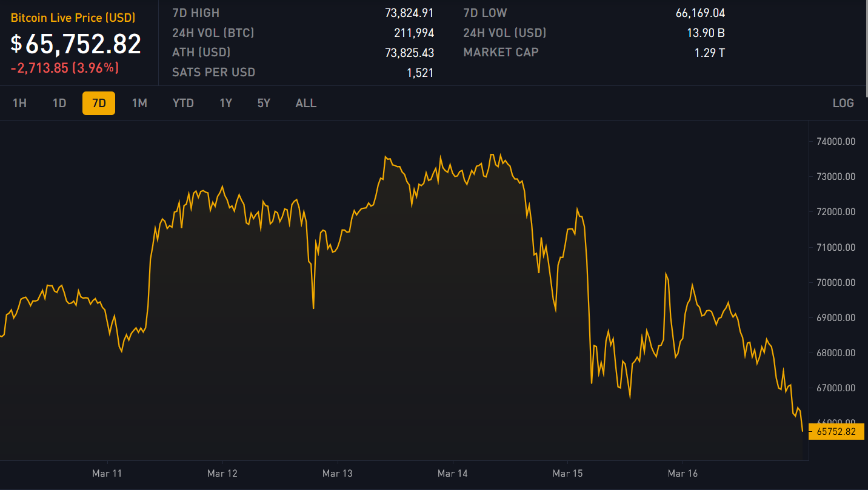This screenshot has height=490, width=868.
Task: Toggle LOG scale on the chart
Action: pyautogui.click(x=843, y=103)
